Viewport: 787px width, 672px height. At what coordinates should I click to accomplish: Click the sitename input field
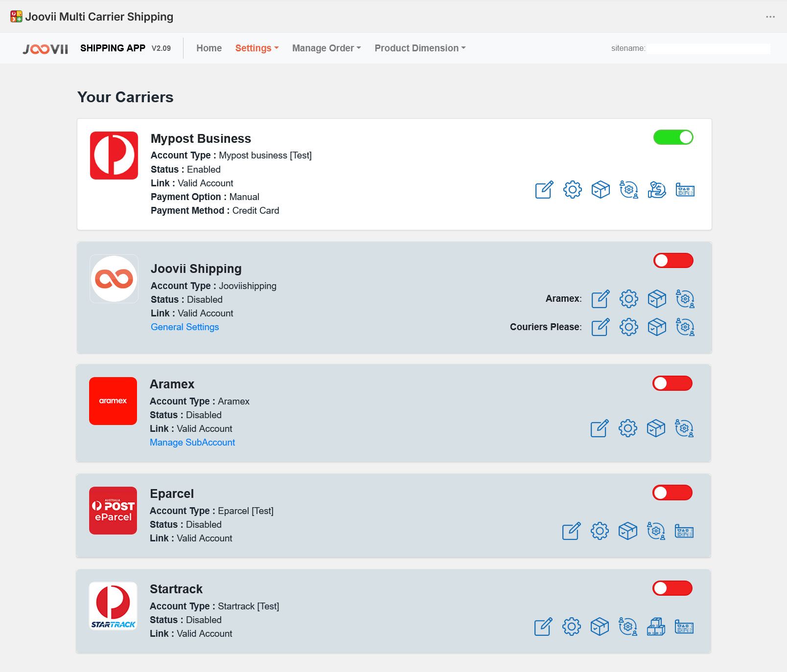(709, 48)
